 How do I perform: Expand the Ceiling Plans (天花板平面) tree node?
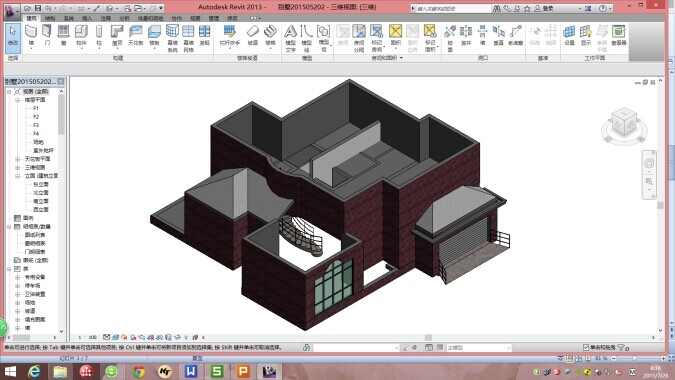[18, 159]
